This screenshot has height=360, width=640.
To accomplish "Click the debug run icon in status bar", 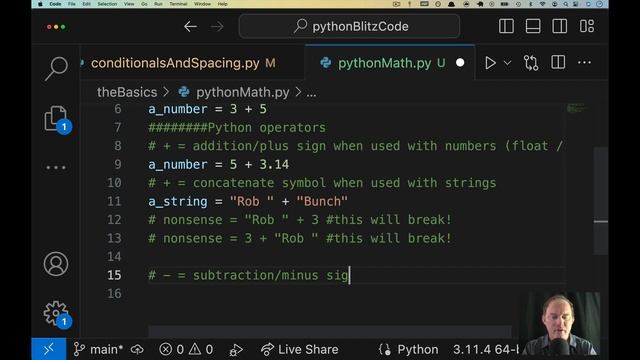I will coord(236,350).
